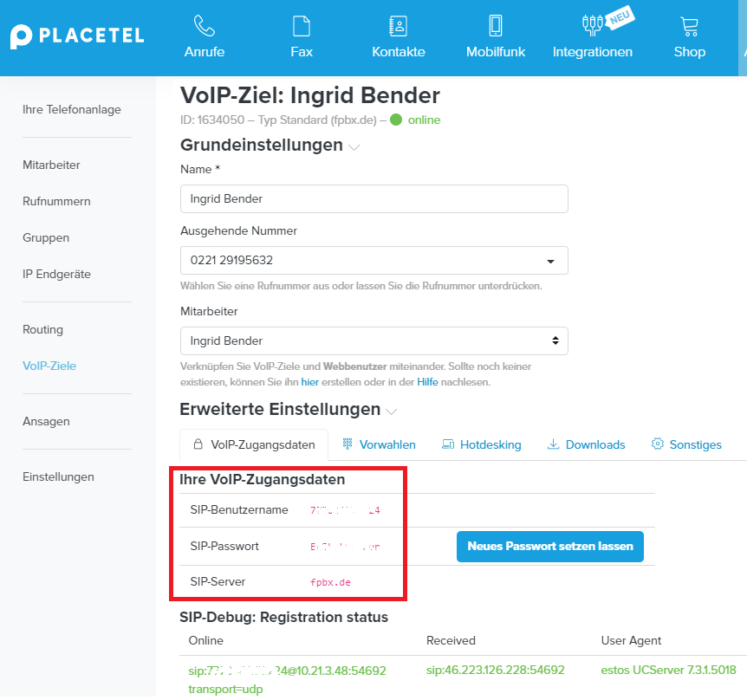Open the Mitarbeiter select box
747x700 pixels.
373,340
